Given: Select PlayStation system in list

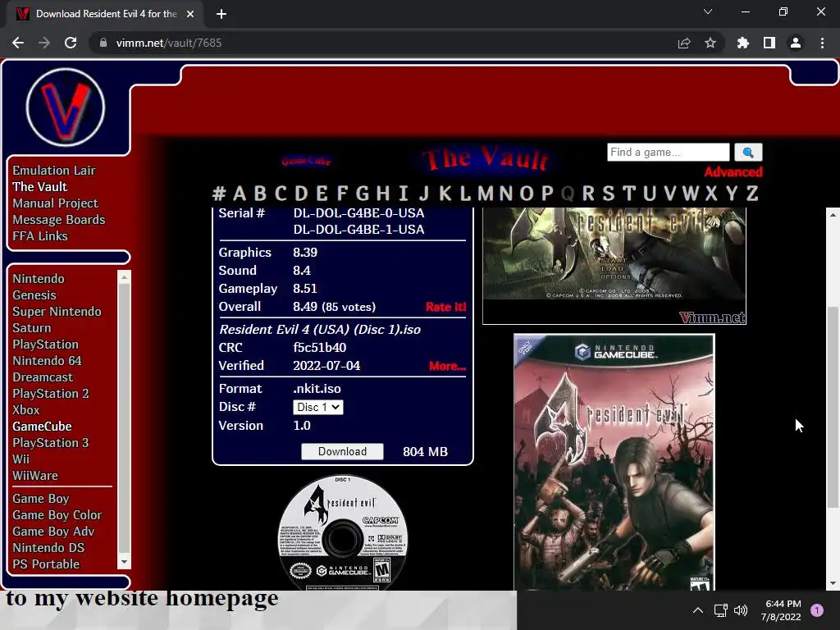Looking at the screenshot, I should pos(46,345).
